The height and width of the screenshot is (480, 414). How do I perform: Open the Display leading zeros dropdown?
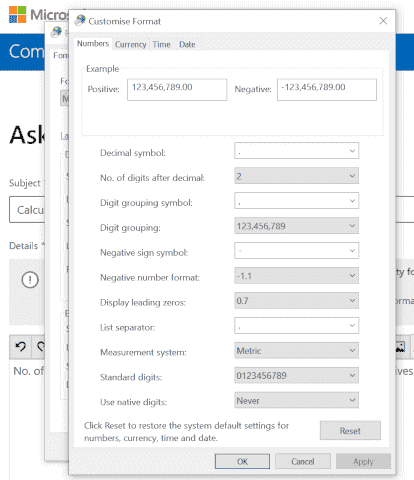[296, 301]
